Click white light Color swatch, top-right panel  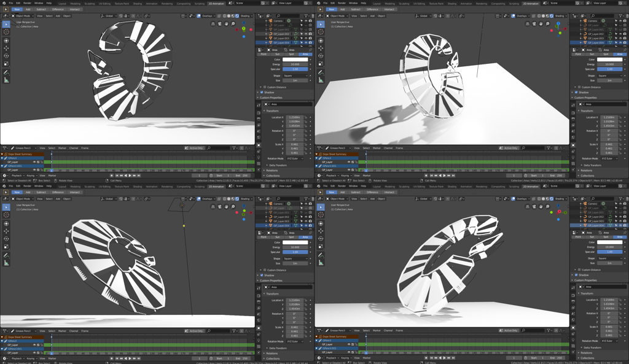coord(609,60)
